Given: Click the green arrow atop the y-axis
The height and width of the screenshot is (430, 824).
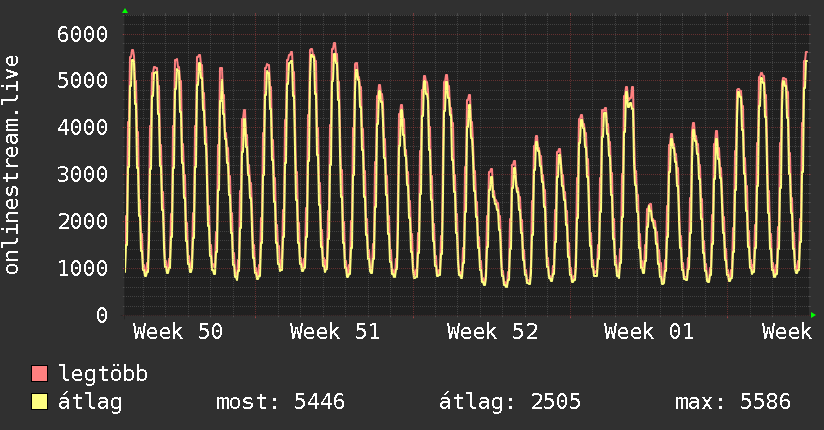Looking at the screenshot, I should pos(125,11).
